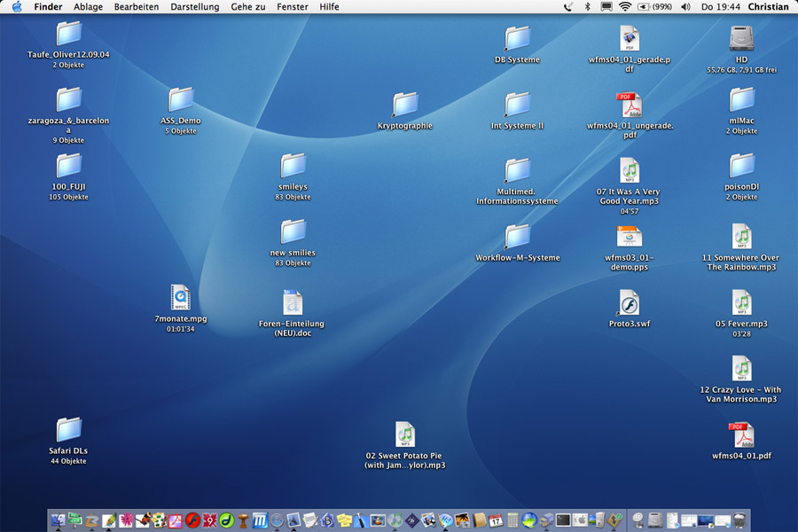The width and height of the screenshot is (798, 532).
Task: Open the Darstellung menu
Action: click(194, 7)
